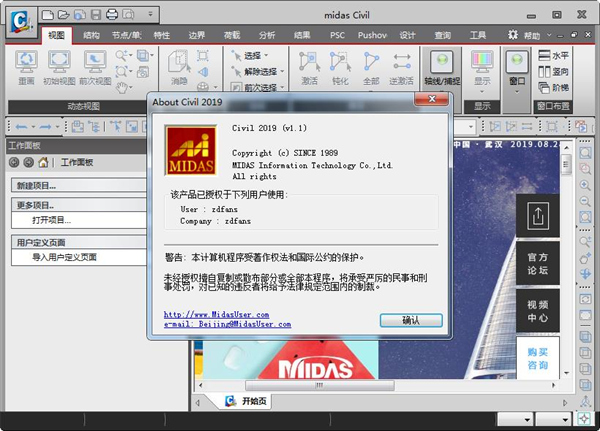
Task: Open dropdown arrow under 窗口 button
Action: 517,92
